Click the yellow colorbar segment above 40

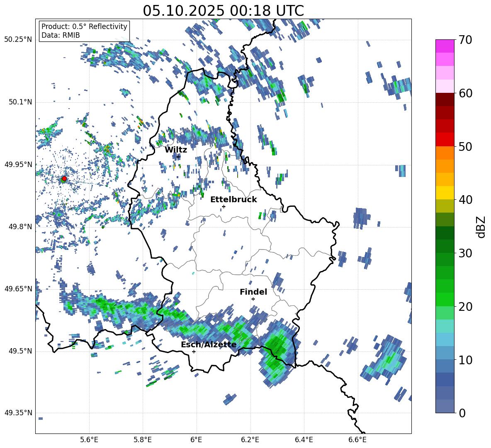pos(445,193)
